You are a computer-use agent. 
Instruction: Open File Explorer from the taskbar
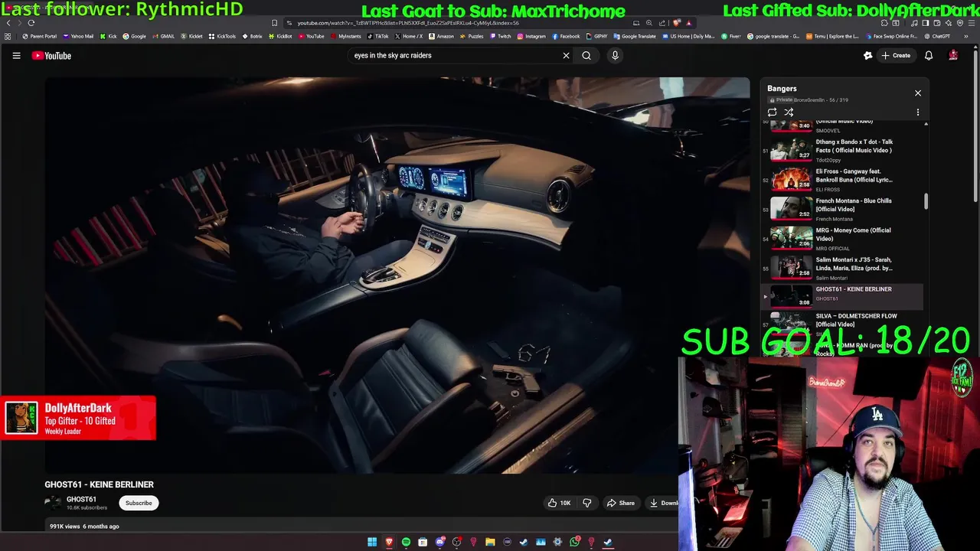(x=490, y=542)
